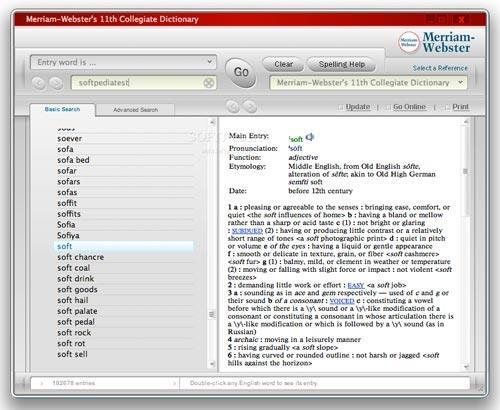This screenshot has width=500, height=410.
Task: Open the EASY cross-reference link
Action: (x=356, y=285)
